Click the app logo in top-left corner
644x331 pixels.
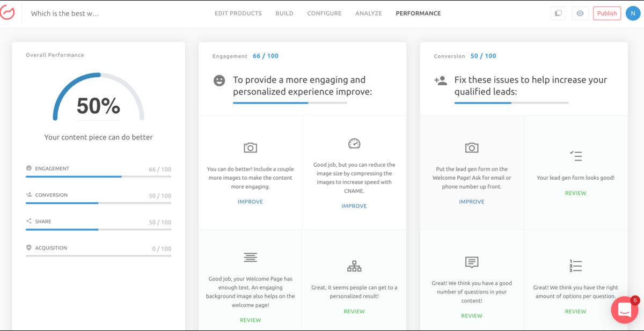point(8,13)
